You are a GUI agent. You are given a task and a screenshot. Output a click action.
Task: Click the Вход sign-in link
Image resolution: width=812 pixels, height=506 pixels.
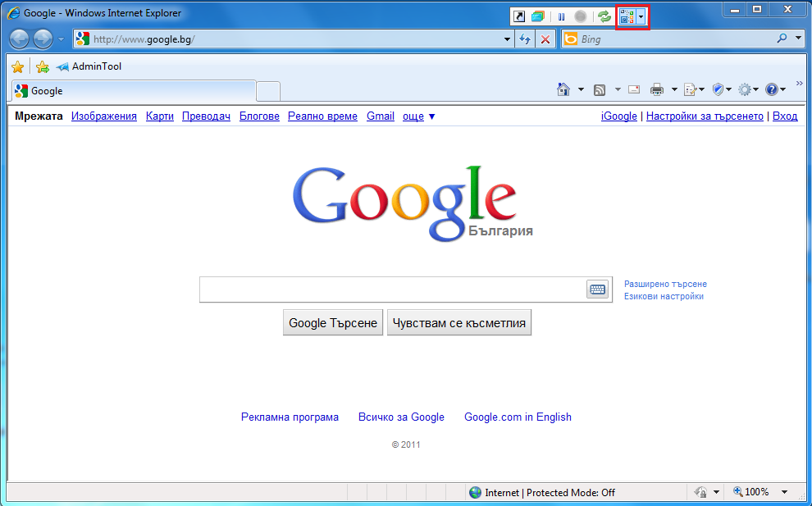[785, 116]
